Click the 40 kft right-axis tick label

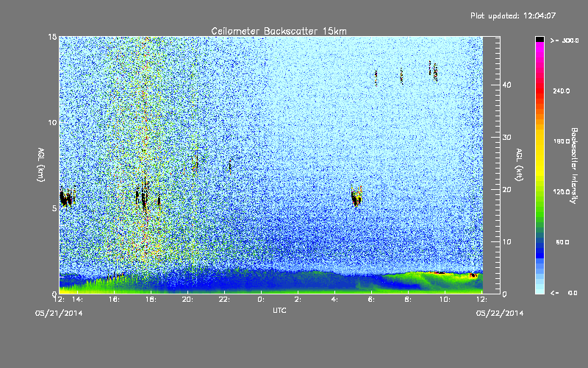[506, 85]
